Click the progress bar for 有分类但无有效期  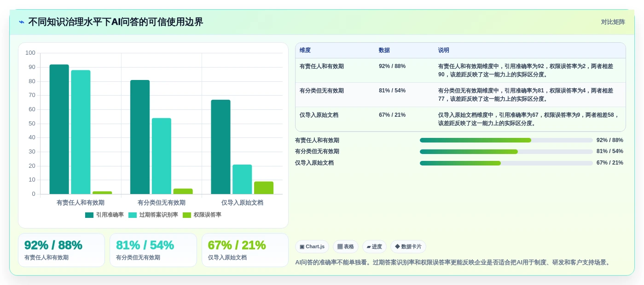pyautogui.click(x=506, y=152)
